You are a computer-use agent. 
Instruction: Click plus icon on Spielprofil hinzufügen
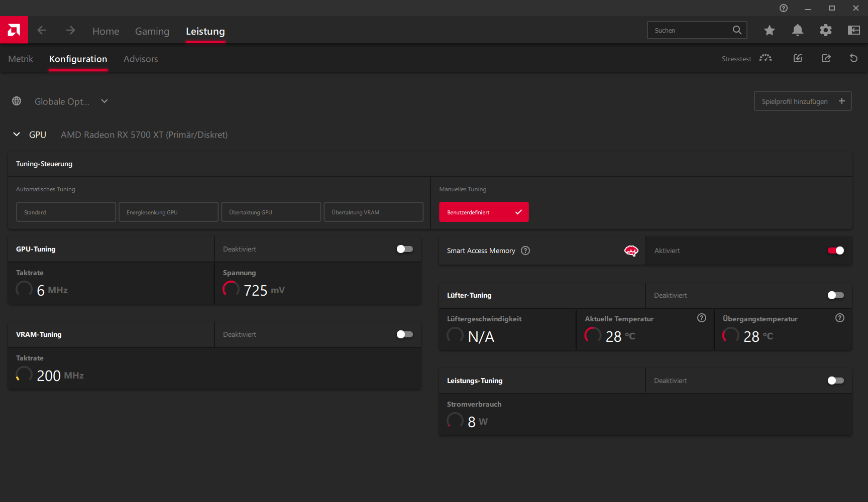pyautogui.click(x=842, y=101)
